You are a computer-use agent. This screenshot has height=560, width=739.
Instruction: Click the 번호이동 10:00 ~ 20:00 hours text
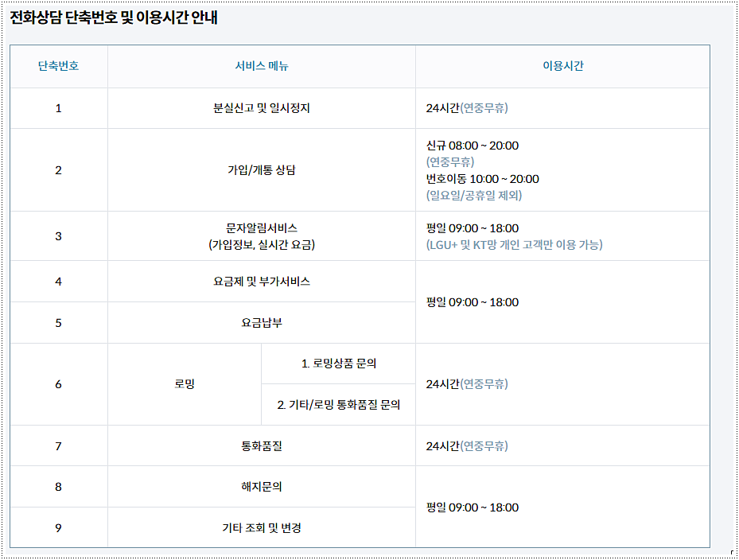[x=487, y=179]
